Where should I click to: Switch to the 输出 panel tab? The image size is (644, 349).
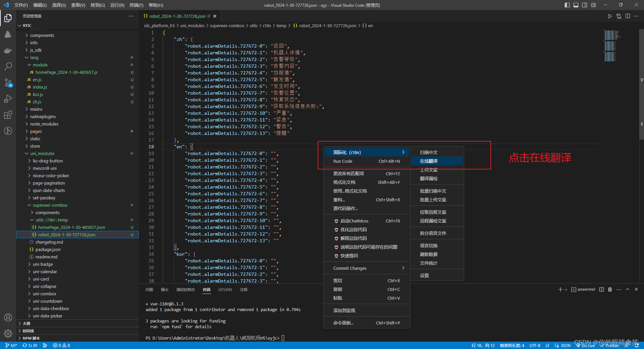(x=165, y=290)
